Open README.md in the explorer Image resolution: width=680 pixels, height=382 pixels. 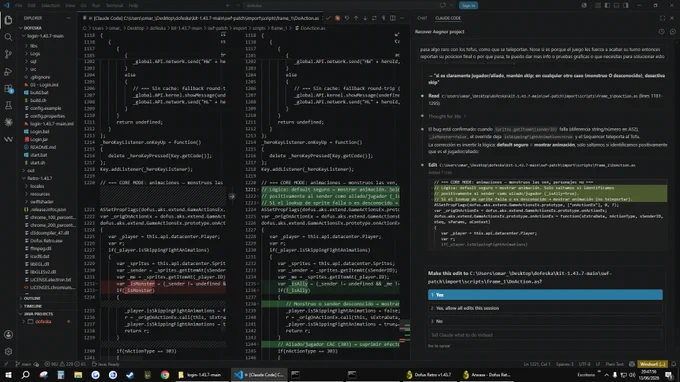42,147
